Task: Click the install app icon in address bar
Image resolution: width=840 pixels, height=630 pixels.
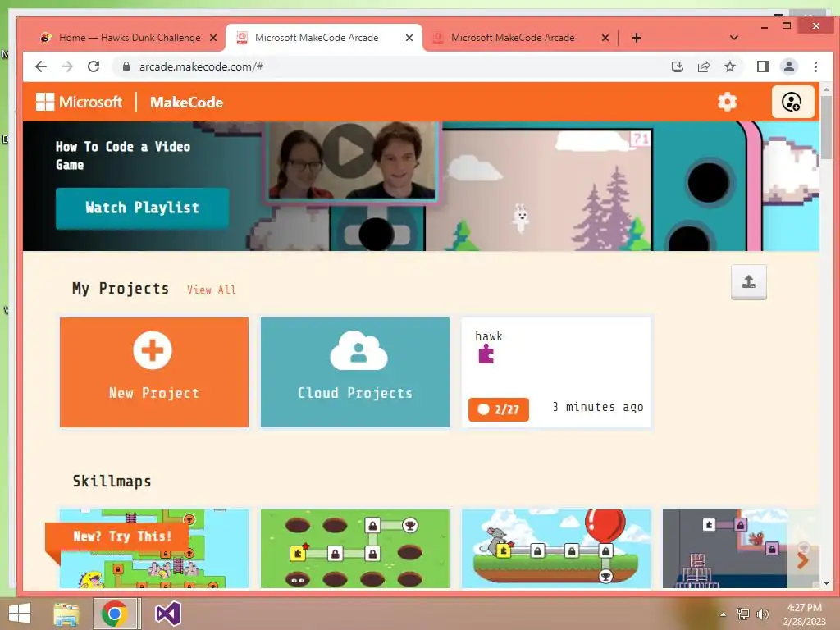Action: coord(677,66)
